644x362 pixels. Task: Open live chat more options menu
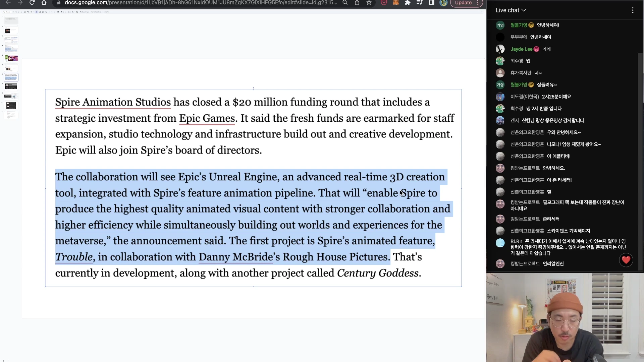[633, 10]
